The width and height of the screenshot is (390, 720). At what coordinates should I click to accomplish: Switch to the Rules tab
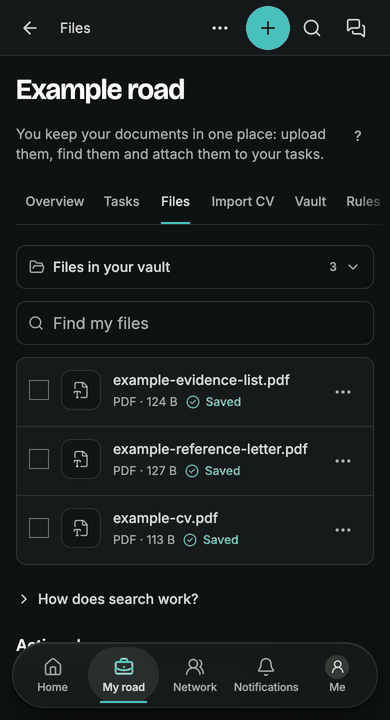pos(363,202)
